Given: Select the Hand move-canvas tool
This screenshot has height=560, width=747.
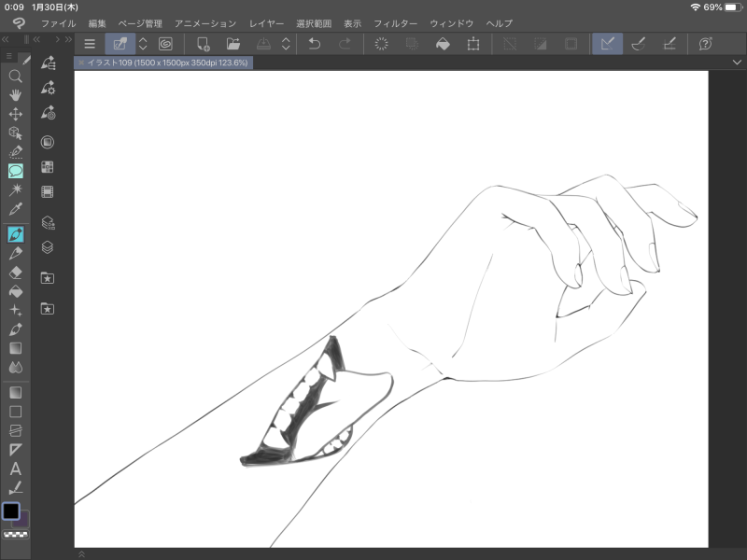Looking at the screenshot, I should coord(15,95).
